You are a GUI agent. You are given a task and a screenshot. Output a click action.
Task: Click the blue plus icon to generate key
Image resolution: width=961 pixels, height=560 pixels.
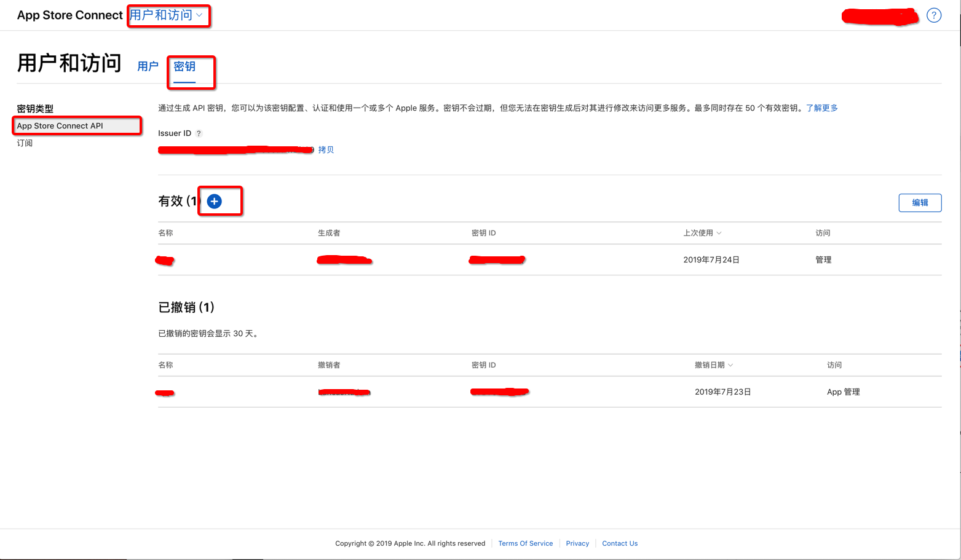(214, 202)
